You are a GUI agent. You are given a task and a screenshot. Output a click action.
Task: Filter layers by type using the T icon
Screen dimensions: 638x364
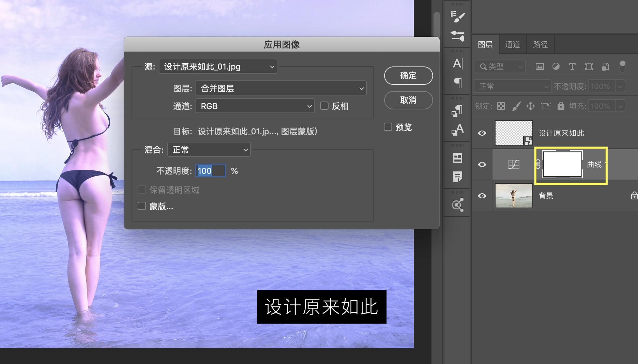click(572, 66)
